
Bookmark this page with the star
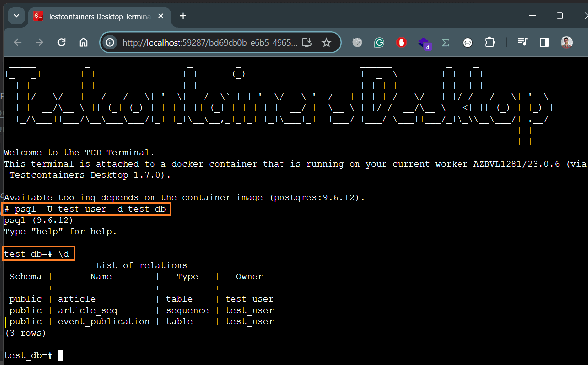point(326,42)
